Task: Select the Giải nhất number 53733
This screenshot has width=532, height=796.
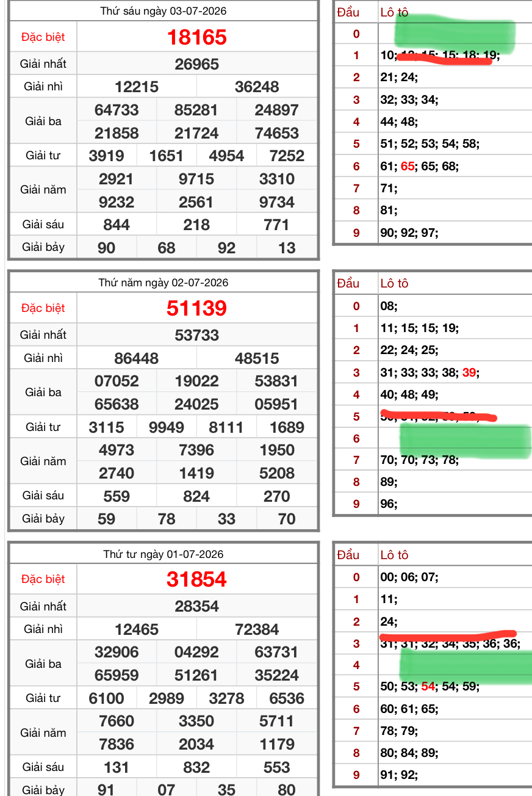Action: click(x=196, y=335)
